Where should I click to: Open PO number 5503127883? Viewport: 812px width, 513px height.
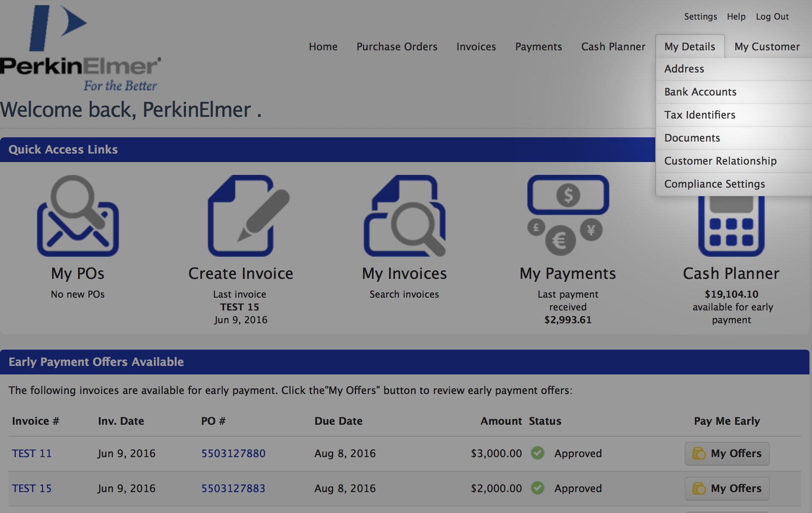click(233, 488)
